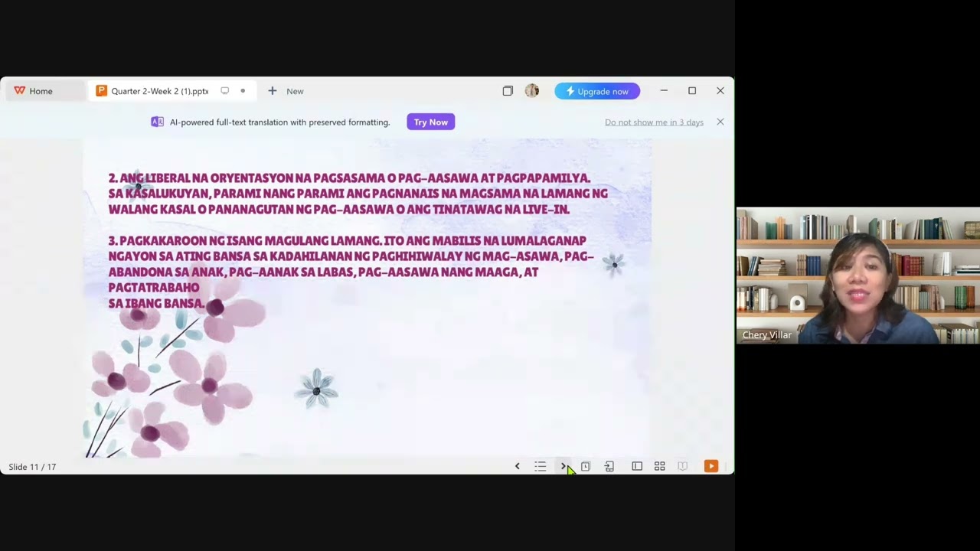Close the WPS presentation window
The width and height of the screenshot is (980, 551).
coord(720,91)
